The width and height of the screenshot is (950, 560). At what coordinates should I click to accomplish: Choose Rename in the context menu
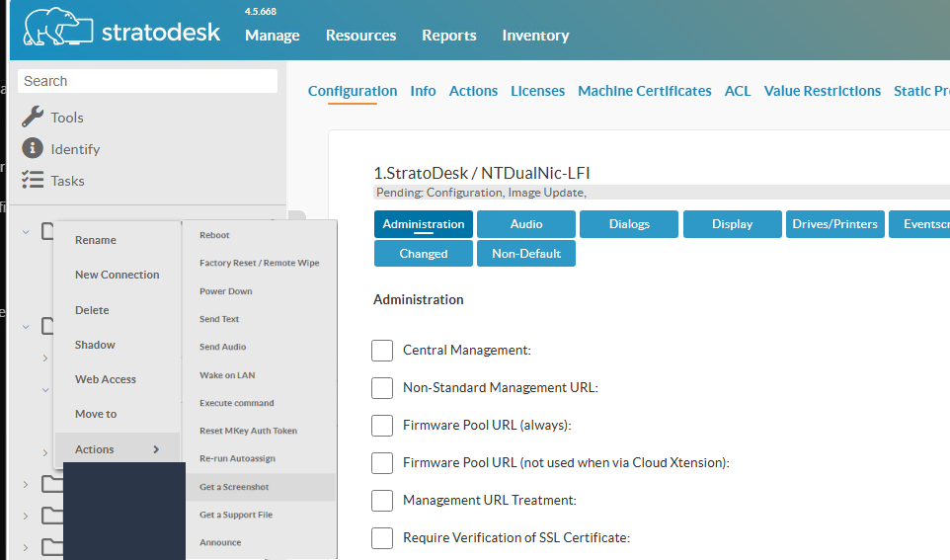tap(96, 240)
